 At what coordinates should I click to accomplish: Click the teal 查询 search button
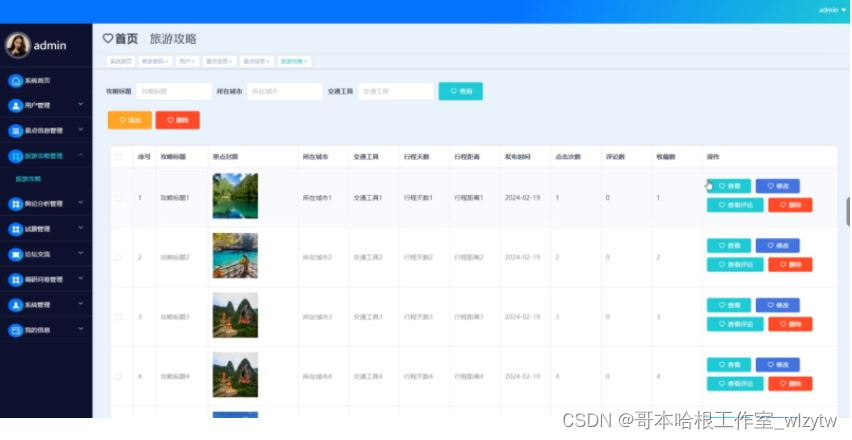coord(461,91)
